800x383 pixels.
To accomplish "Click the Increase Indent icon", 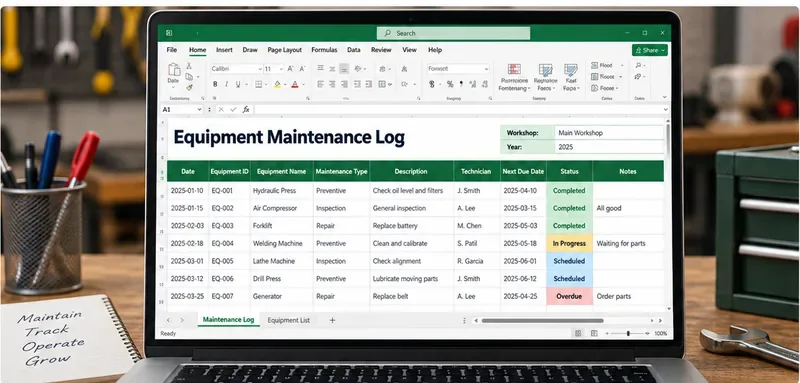I will point(368,84).
